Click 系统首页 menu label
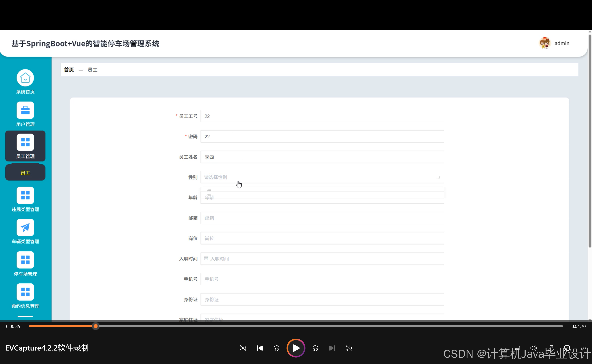Screen dimensions: 592x364 (25, 92)
